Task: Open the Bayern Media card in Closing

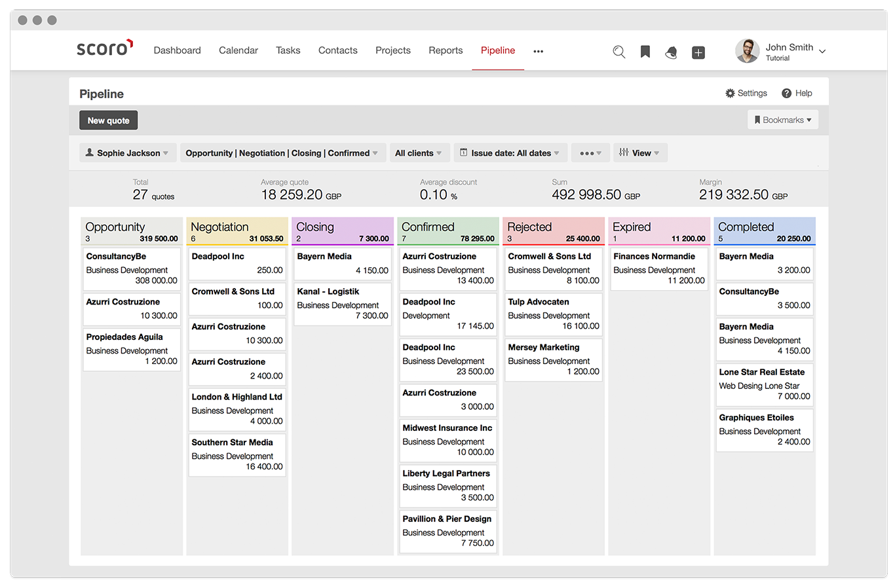Action: click(343, 263)
